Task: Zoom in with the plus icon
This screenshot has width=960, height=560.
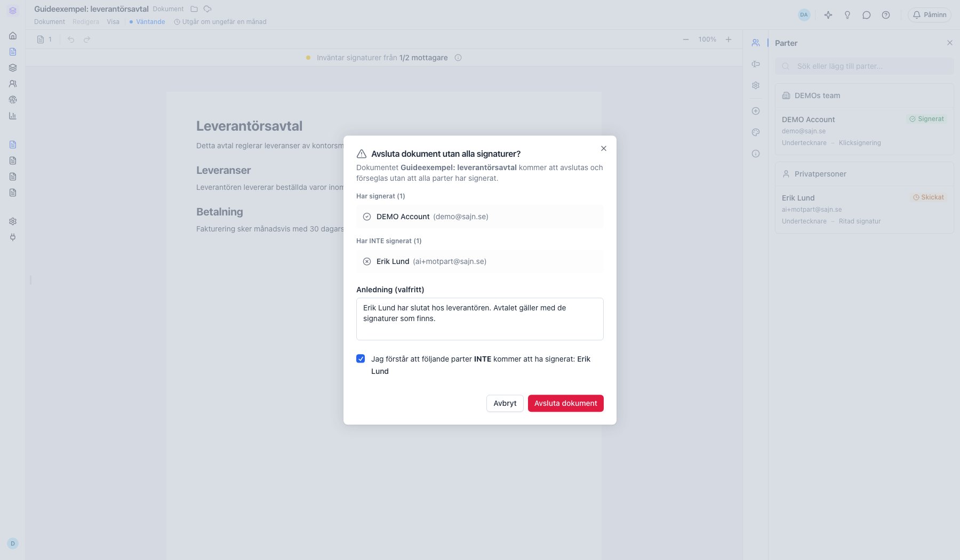Action: pos(729,39)
